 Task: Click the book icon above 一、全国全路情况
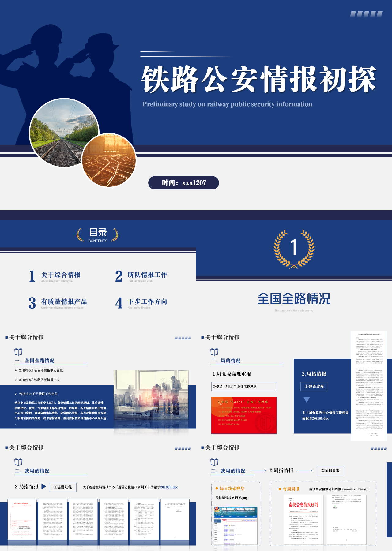click(18, 351)
